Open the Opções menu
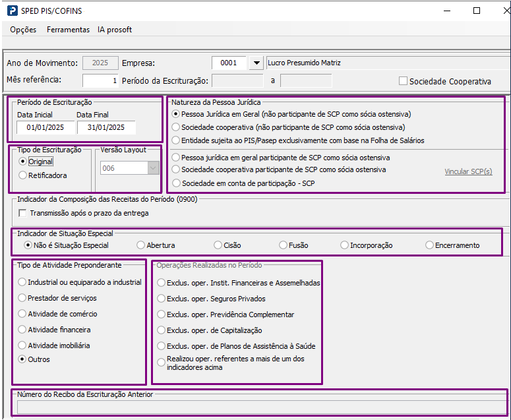This screenshot has height=420, width=511. (23, 30)
